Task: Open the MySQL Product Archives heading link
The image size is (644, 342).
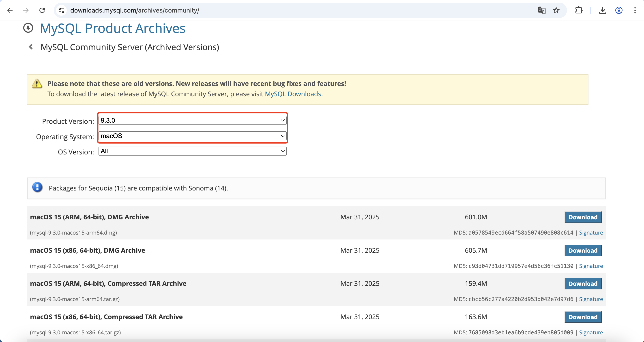Action: [x=112, y=28]
